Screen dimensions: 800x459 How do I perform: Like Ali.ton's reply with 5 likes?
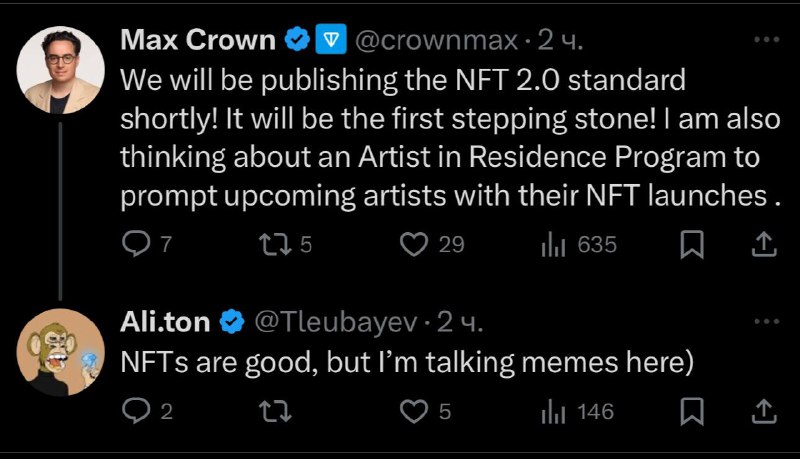coord(414,412)
